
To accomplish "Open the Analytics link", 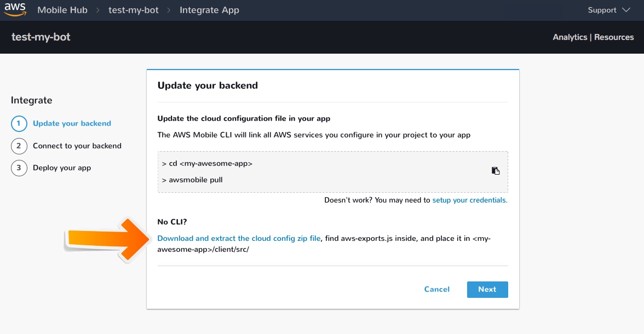I will click(x=570, y=37).
